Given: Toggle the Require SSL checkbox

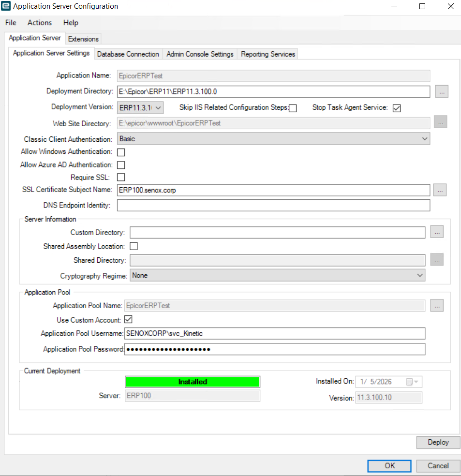Looking at the screenshot, I should point(121,178).
